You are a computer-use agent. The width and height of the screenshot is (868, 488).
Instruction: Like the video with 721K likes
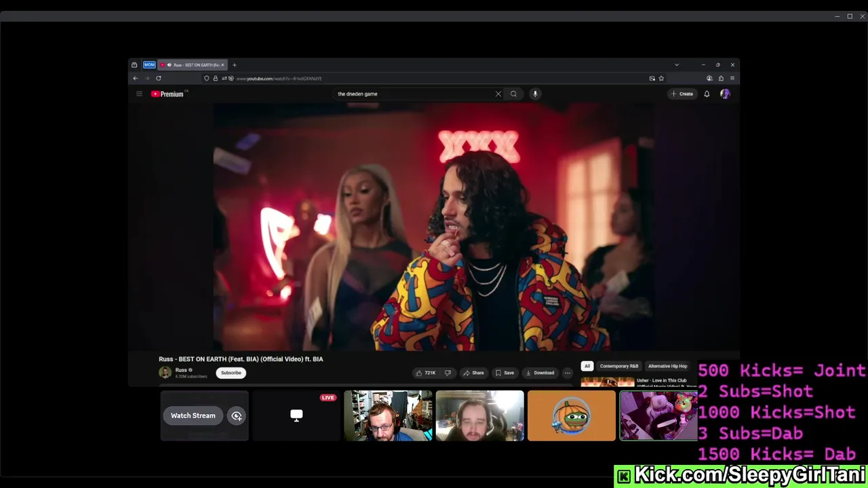(426, 373)
